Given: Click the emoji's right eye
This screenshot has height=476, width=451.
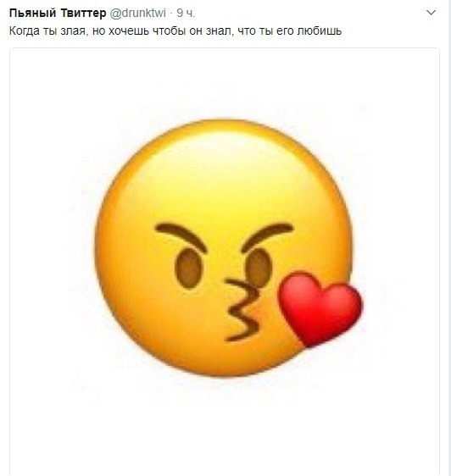Looking at the screenshot, I should 257,268.
